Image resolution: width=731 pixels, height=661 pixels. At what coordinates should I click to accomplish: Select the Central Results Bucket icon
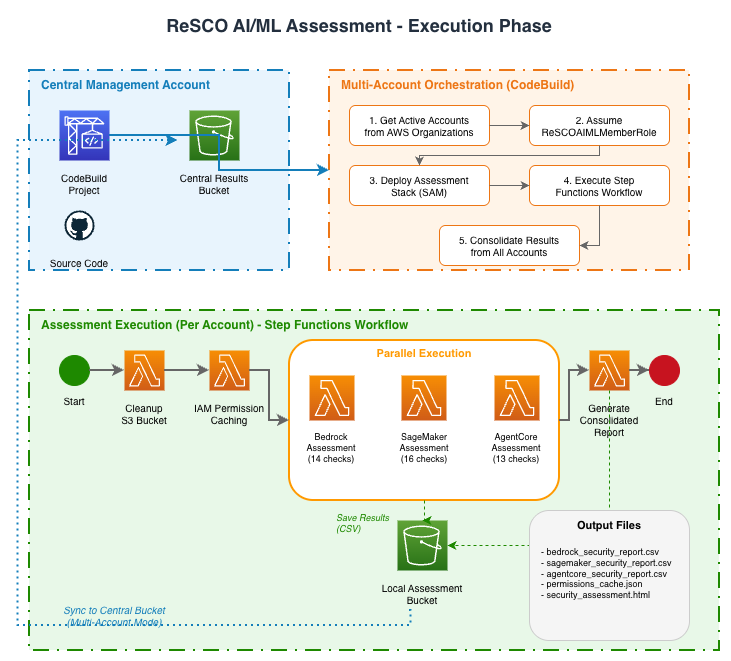click(x=214, y=136)
